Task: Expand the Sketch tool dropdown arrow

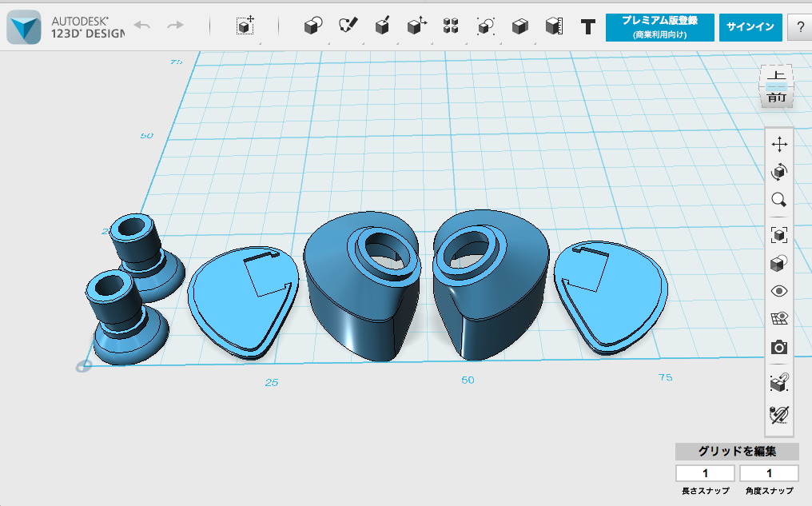Action: (363, 43)
